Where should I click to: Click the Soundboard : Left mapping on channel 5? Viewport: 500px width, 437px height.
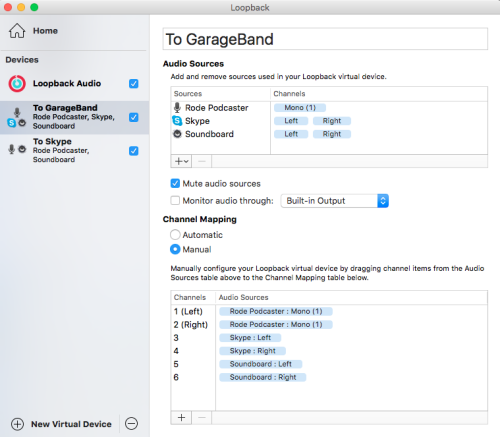tap(260, 364)
